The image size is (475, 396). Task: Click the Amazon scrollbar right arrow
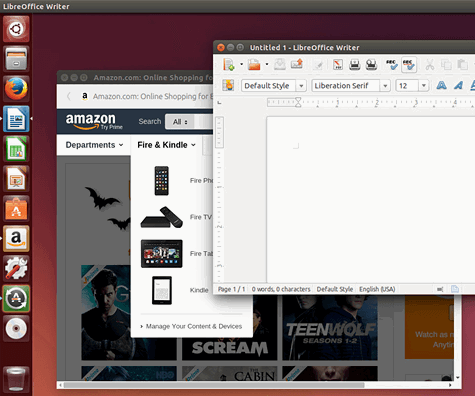[x=450, y=385]
